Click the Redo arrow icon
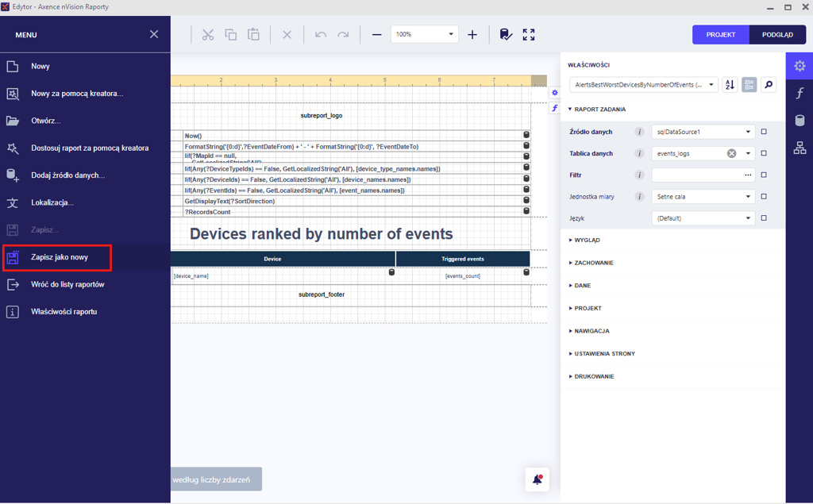 click(x=343, y=35)
